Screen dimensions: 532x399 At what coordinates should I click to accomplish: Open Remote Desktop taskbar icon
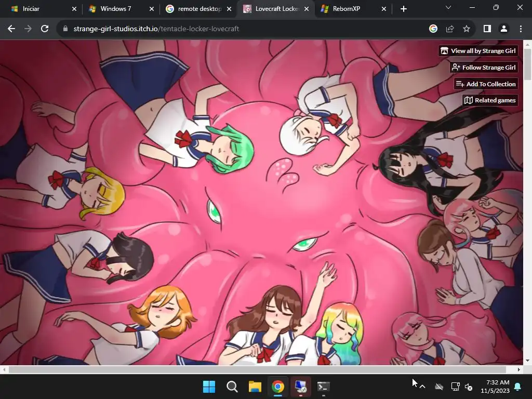301,387
